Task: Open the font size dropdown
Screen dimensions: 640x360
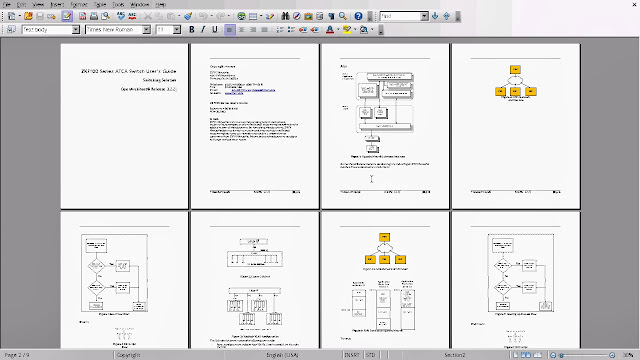Action: click(x=177, y=29)
